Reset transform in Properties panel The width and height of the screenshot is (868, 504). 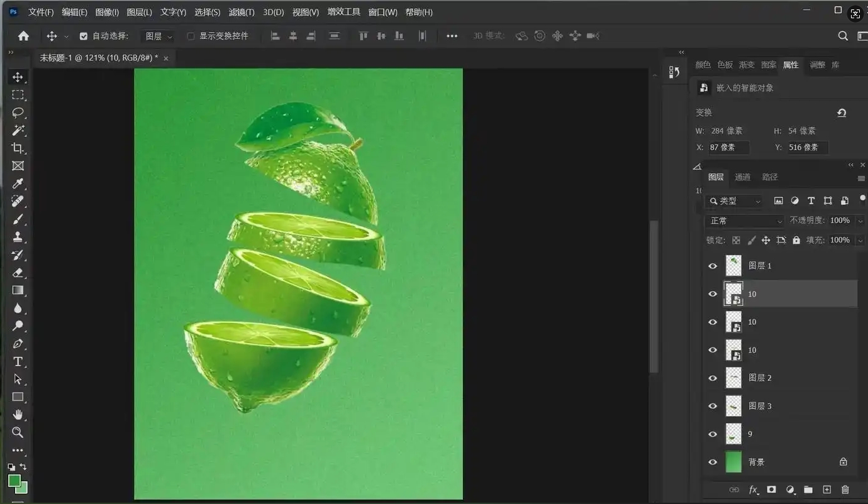[842, 112]
